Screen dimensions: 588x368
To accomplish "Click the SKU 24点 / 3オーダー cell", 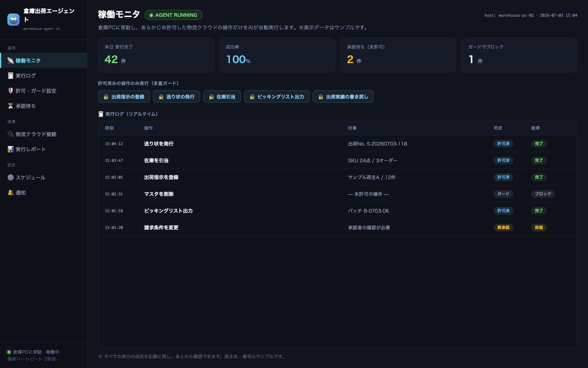I will coord(372,161).
